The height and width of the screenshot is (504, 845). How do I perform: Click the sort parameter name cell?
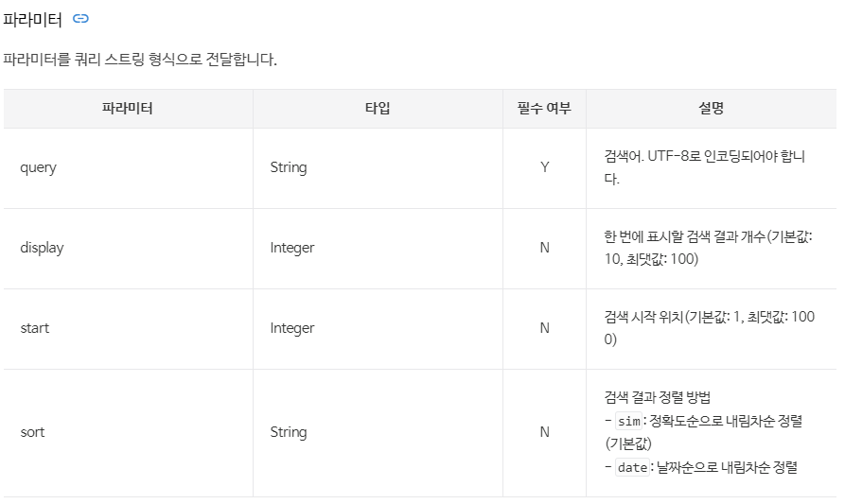(33, 432)
